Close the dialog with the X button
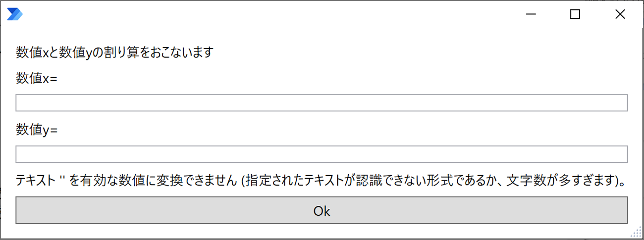The width and height of the screenshot is (644, 240). point(620,14)
